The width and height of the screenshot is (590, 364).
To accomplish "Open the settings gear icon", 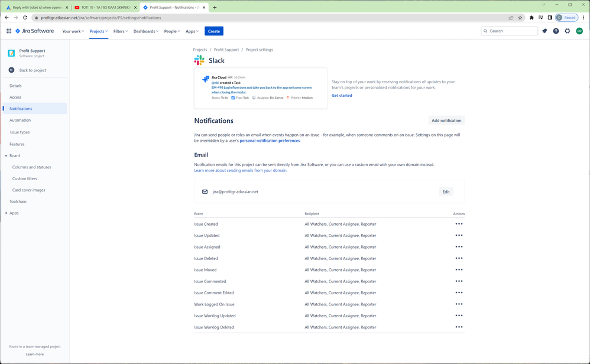I will tap(568, 31).
